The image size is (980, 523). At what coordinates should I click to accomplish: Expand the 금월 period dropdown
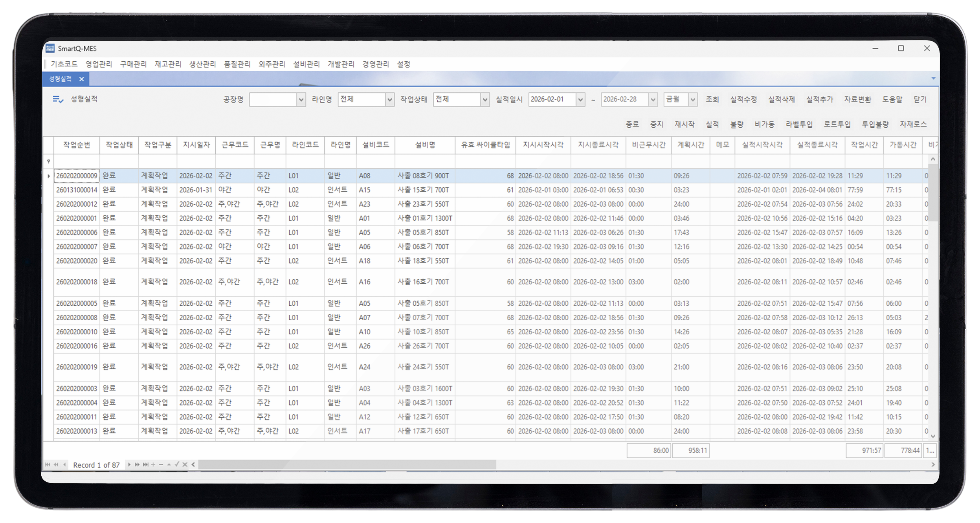693,100
